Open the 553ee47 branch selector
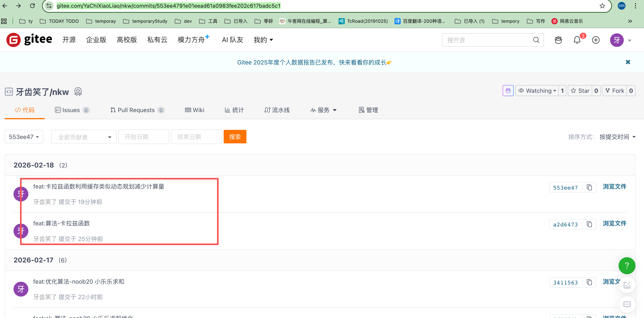644x318 pixels. [x=24, y=137]
